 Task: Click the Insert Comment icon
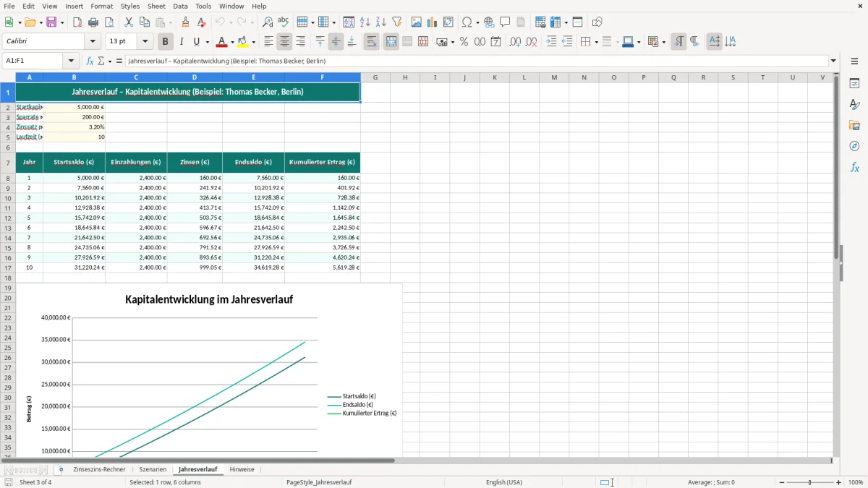click(505, 22)
